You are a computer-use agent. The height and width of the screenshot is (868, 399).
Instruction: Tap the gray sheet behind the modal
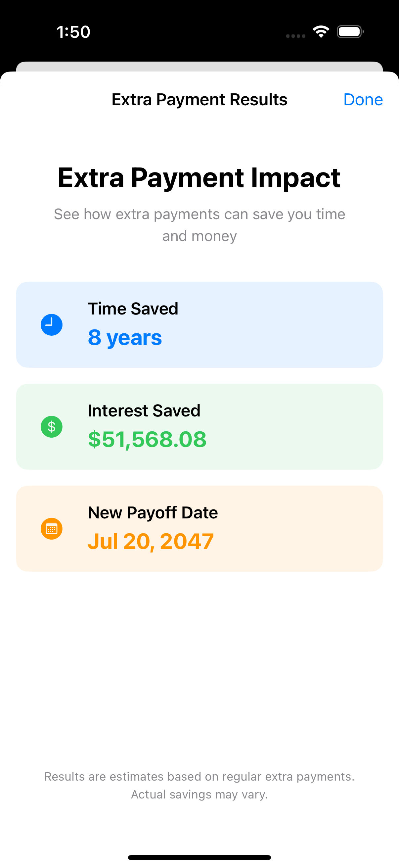[x=199, y=67]
